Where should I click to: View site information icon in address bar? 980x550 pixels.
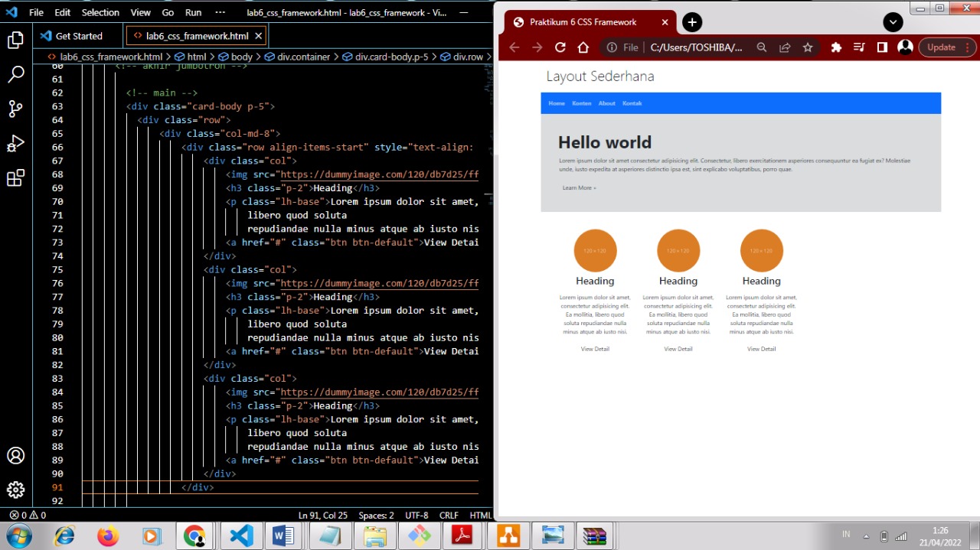click(x=612, y=47)
